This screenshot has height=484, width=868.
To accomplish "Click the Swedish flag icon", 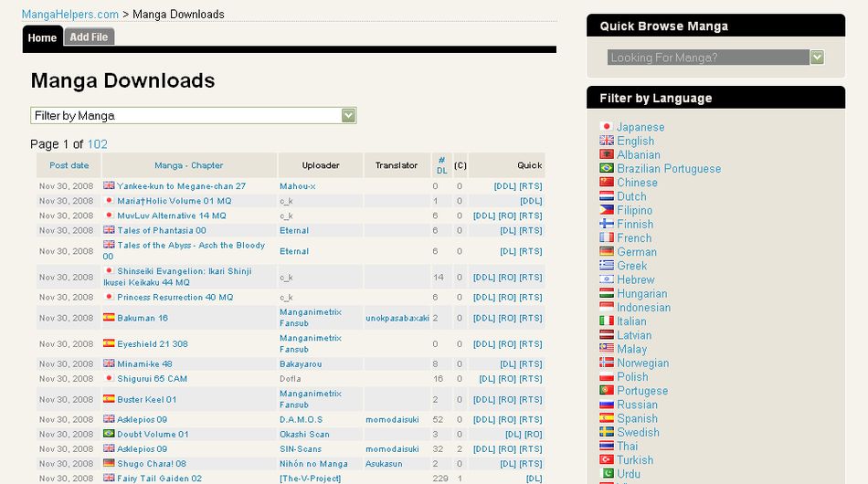I will tap(606, 432).
